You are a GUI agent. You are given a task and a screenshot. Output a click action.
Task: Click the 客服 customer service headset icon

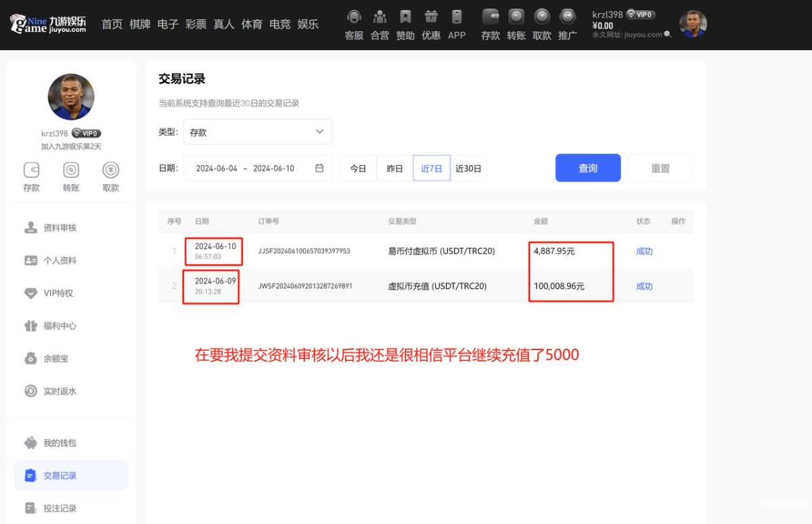pos(354,17)
